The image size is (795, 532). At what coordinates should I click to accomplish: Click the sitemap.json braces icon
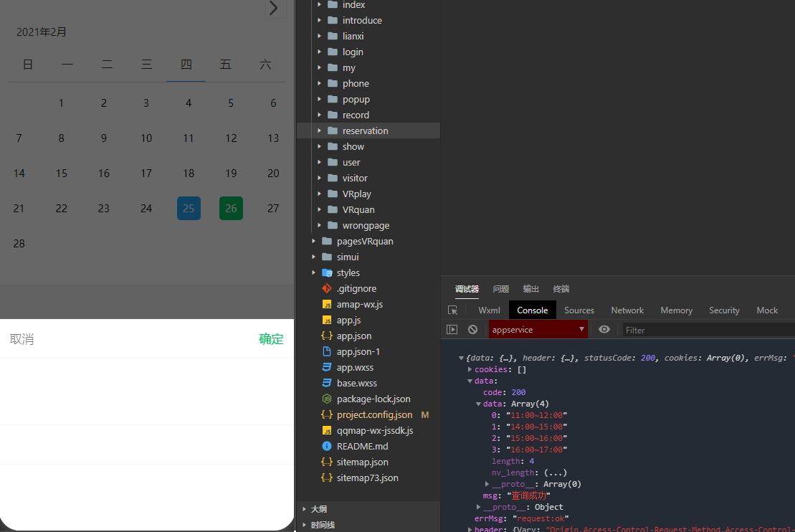coord(327,462)
